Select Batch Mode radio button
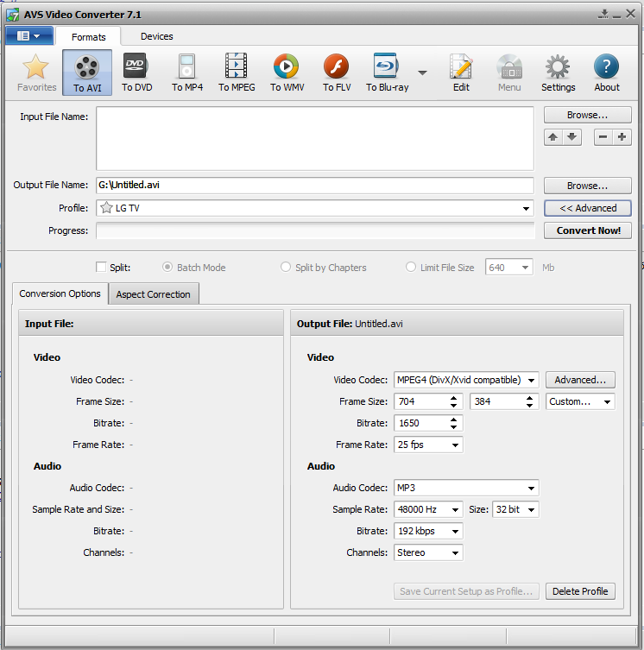The image size is (644, 650). [x=167, y=267]
